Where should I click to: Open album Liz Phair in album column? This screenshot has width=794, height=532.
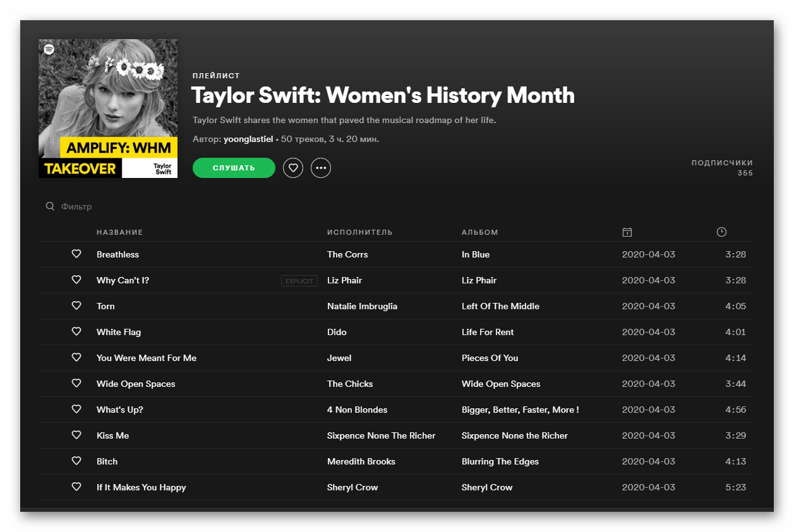479,280
